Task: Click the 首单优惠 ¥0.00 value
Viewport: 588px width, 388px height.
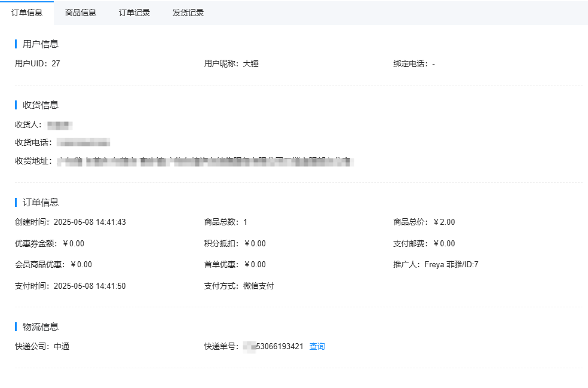Action: tap(255, 264)
